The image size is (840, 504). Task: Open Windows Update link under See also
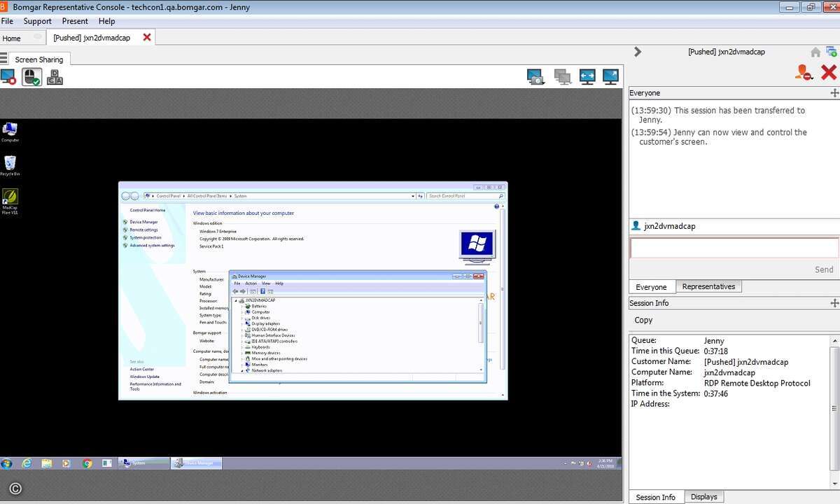144,377
